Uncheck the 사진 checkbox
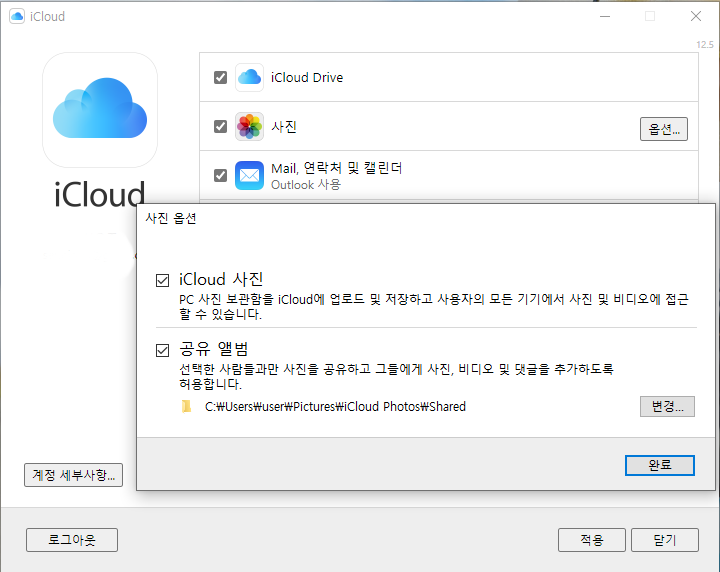The width and height of the screenshot is (720, 572). point(220,126)
